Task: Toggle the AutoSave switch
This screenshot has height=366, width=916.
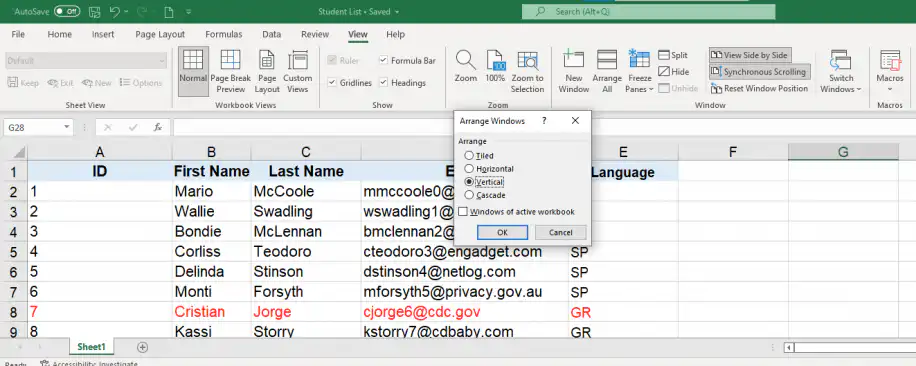Action: 67,11
